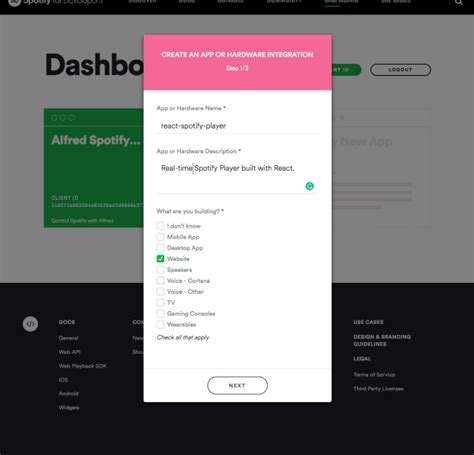Toggle the Voice - Other checkbox
The width and height of the screenshot is (474, 455).
[x=160, y=292]
